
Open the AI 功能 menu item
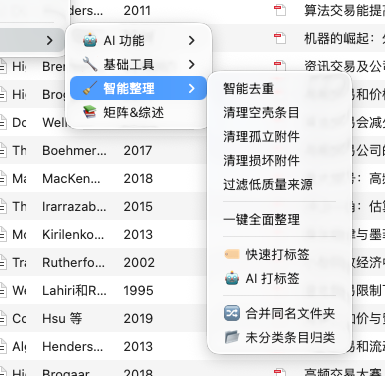(x=138, y=40)
